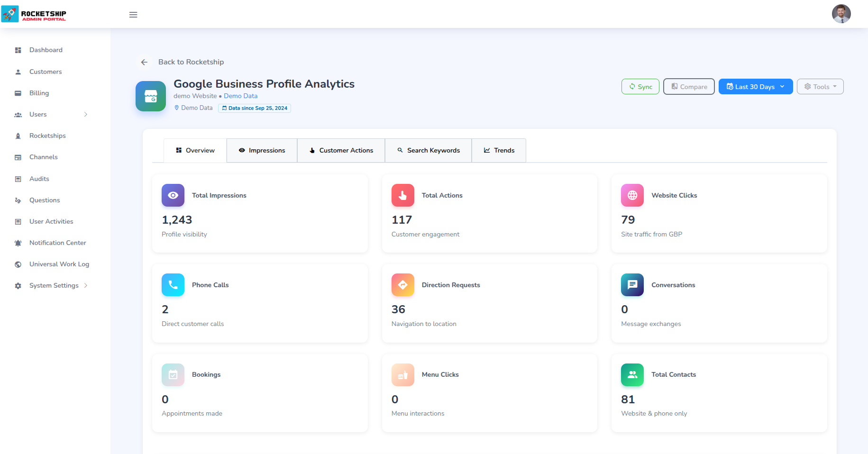The width and height of the screenshot is (868, 454).
Task: Click the Back to Rocketship link
Action: [191, 62]
